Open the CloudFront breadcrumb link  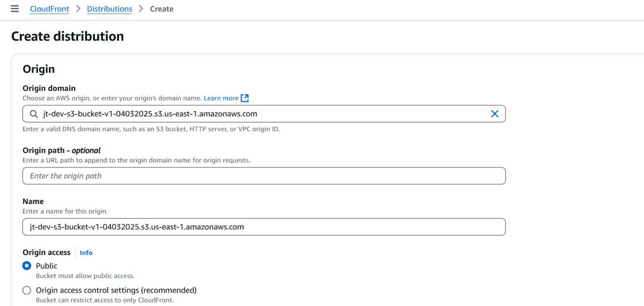(x=49, y=8)
